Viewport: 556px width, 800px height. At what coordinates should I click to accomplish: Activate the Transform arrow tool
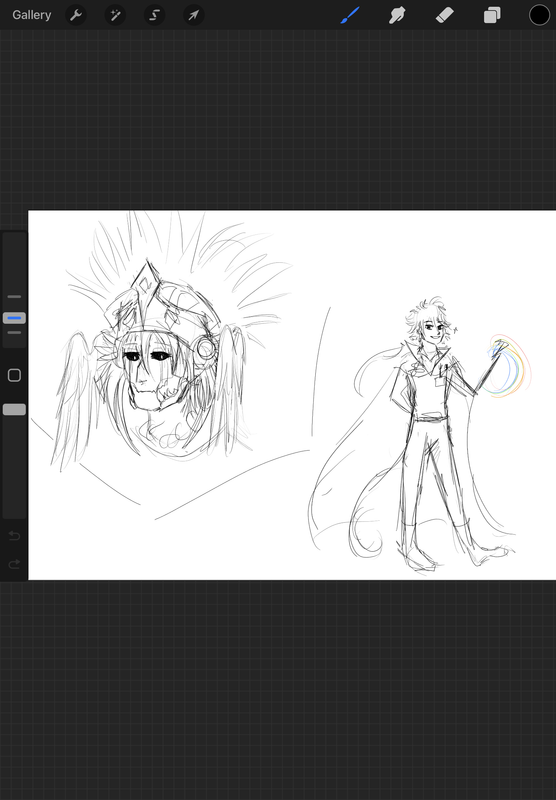click(194, 15)
